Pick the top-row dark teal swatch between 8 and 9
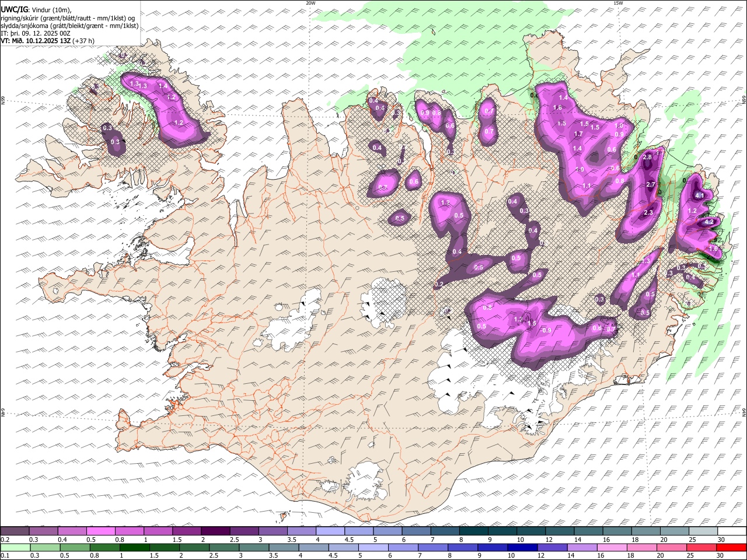Image resolution: width=747 pixels, height=560 pixels. point(474,531)
